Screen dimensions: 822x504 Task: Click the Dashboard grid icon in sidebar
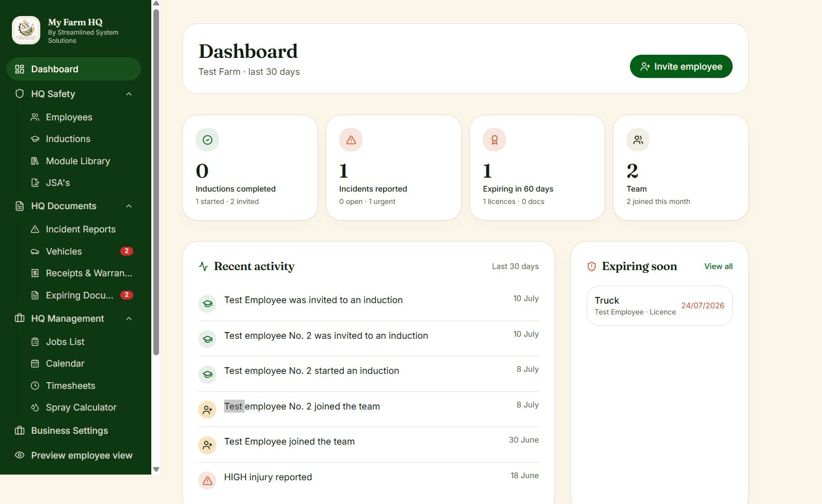(20, 69)
